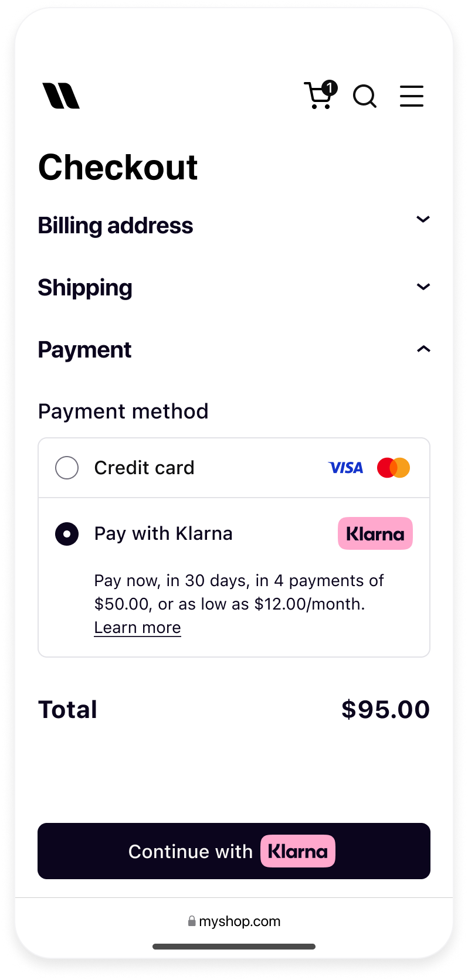Click the cart item count badge

pos(330,88)
